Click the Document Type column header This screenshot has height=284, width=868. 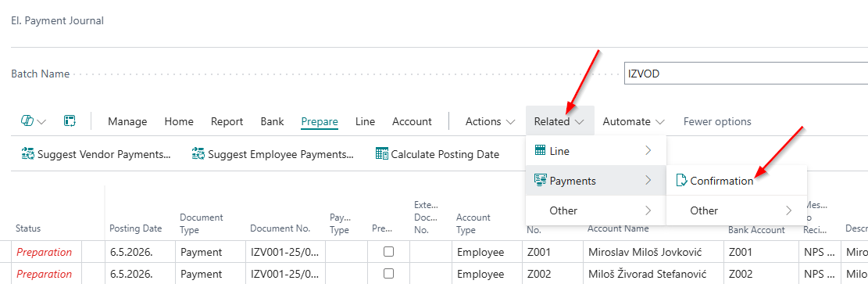click(202, 223)
